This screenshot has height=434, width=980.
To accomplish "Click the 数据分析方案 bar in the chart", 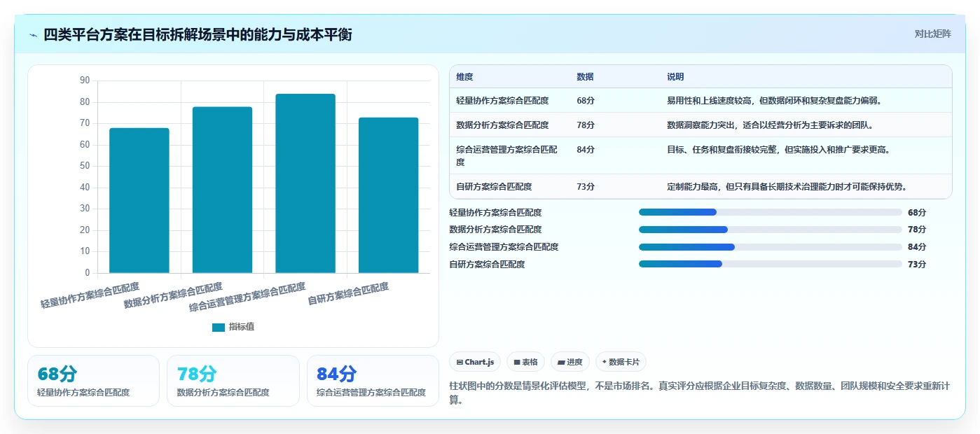I will (x=222, y=190).
